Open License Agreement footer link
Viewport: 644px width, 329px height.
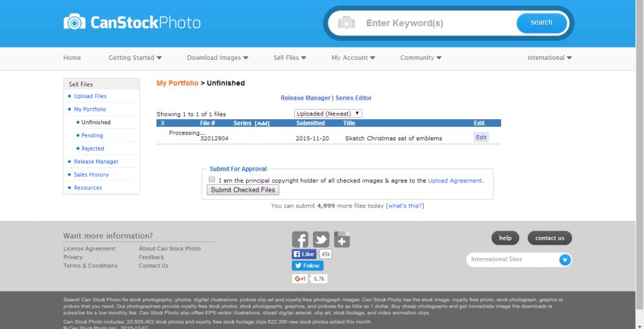click(89, 249)
